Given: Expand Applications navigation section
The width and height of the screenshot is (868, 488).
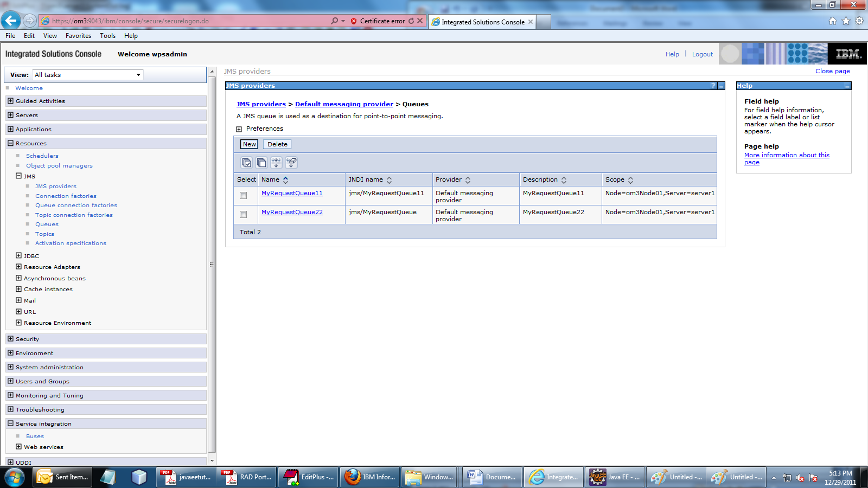Looking at the screenshot, I should [x=10, y=129].
